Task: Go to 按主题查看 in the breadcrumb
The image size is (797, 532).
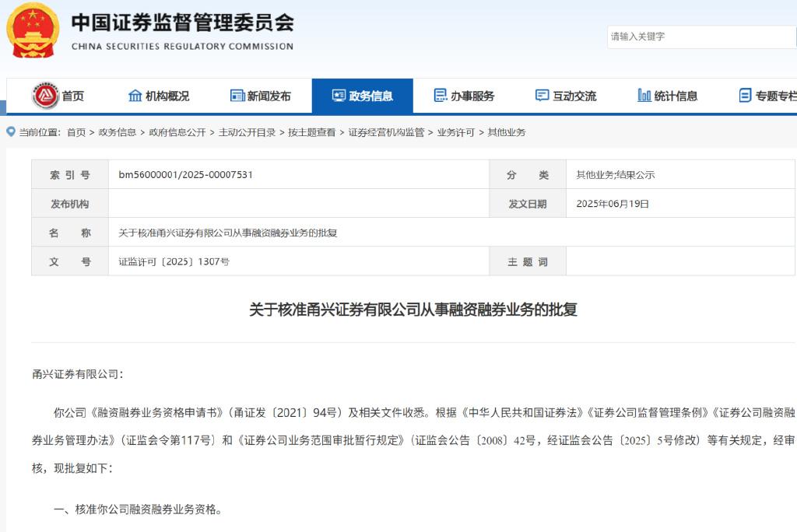Action: [311, 132]
